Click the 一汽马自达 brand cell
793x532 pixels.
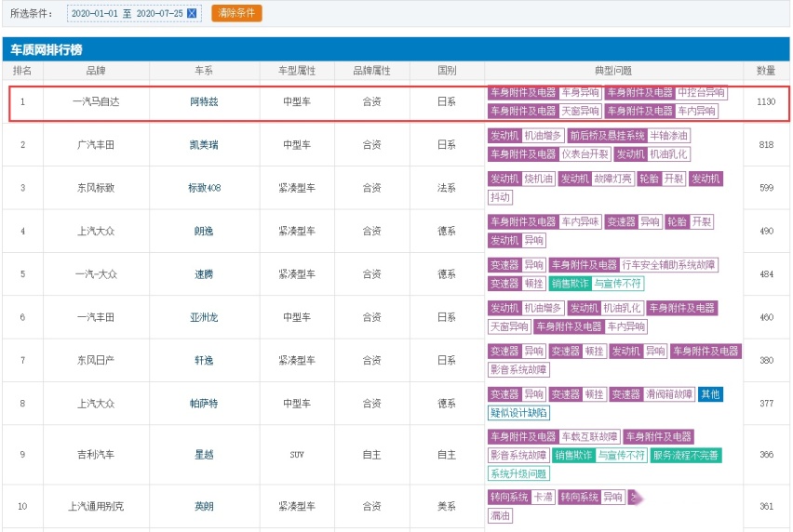96,101
